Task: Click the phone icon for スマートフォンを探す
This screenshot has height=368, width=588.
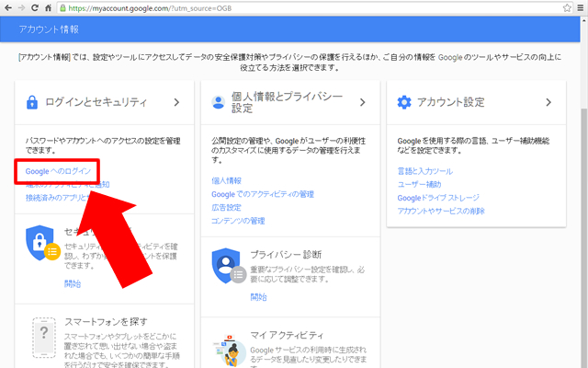Action: click(44, 338)
